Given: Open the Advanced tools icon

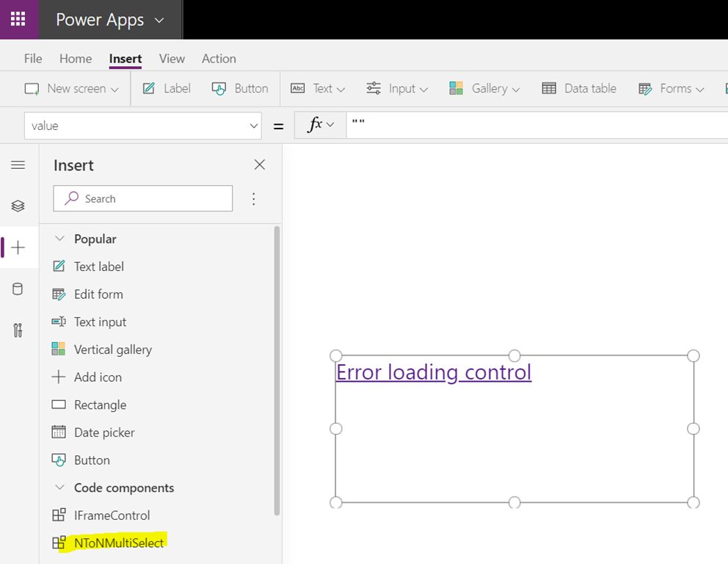Looking at the screenshot, I should [x=18, y=330].
